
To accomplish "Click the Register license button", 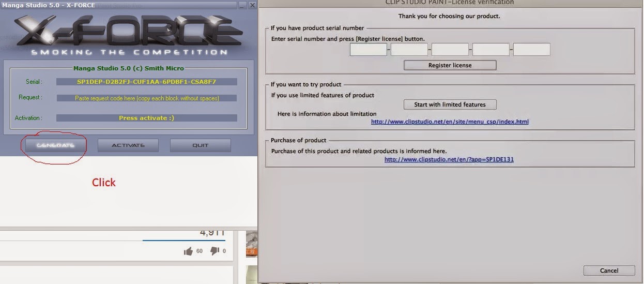I will [x=450, y=65].
